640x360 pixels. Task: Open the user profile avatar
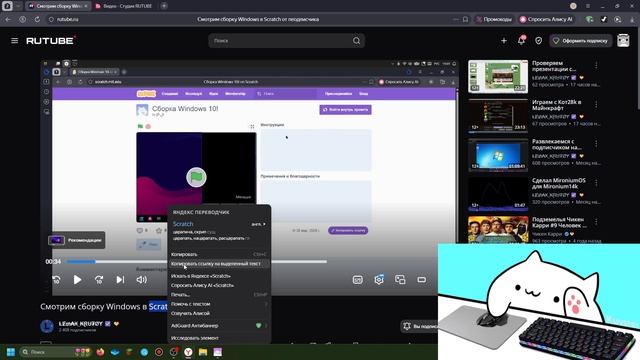623,40
